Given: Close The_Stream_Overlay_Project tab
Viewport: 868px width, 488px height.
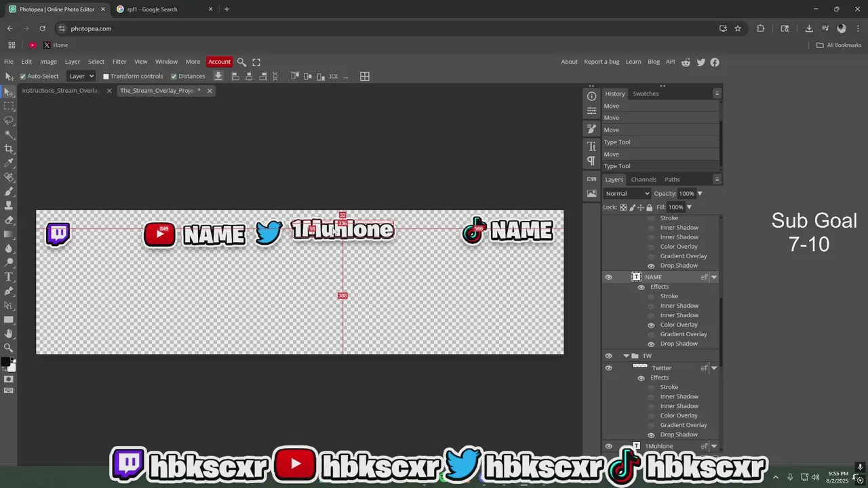Looking at the screenshot, I should coord(210,91).
